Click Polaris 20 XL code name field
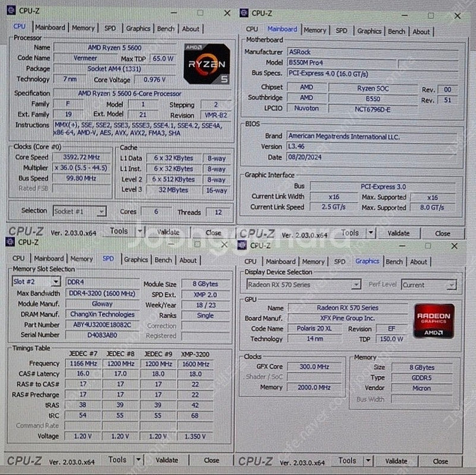This screenshot has height=475, width=476. (x=315, y=329)
